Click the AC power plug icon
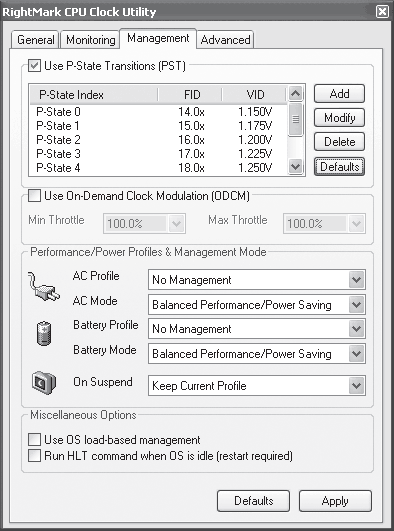This screenshot has height=531, width=394. click(44, 287)
